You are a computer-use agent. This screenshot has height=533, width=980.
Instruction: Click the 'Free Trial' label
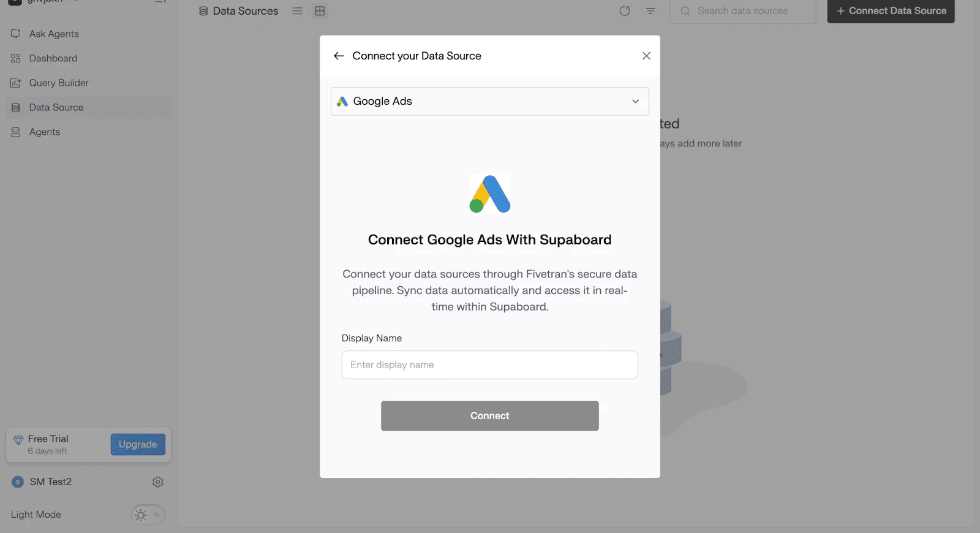[48, 439]
